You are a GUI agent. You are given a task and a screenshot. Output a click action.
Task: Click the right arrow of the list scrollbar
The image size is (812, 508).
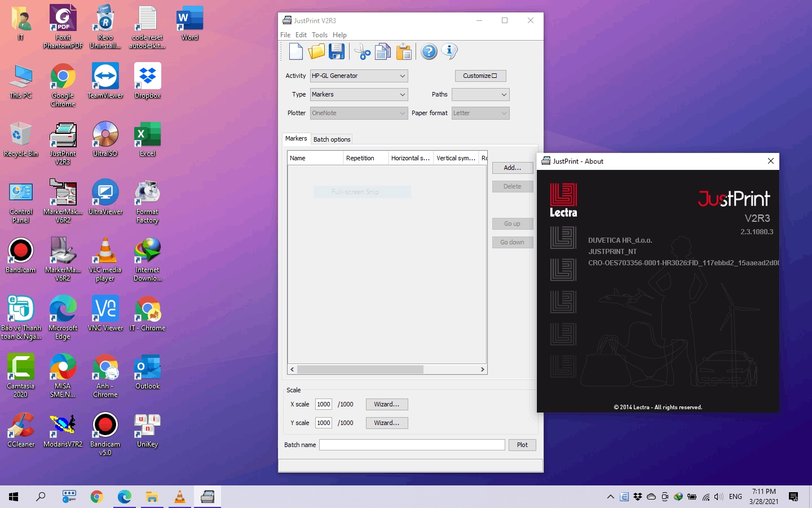pyautogui.click(x=482, y=369)
